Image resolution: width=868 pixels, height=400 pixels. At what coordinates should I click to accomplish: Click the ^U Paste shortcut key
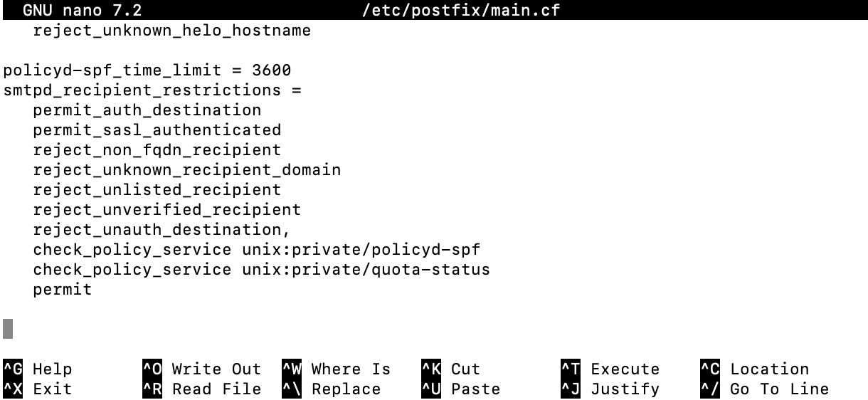[430, 389]
